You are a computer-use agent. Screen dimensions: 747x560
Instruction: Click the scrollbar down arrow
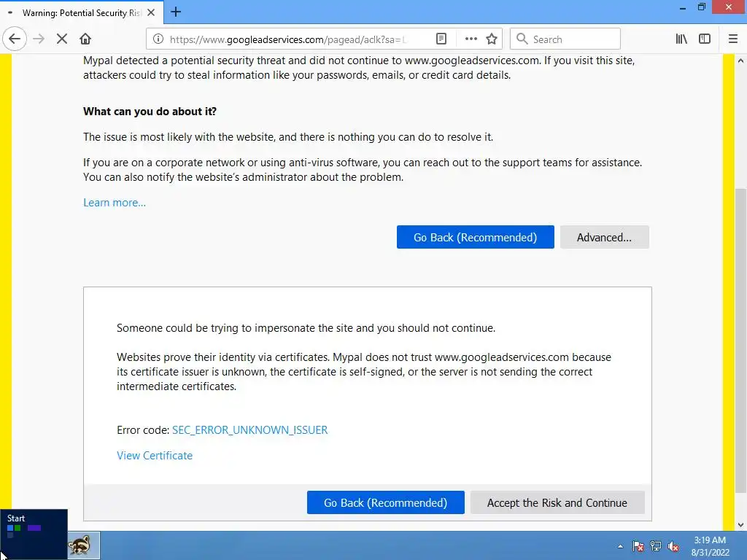click(740, 525)
